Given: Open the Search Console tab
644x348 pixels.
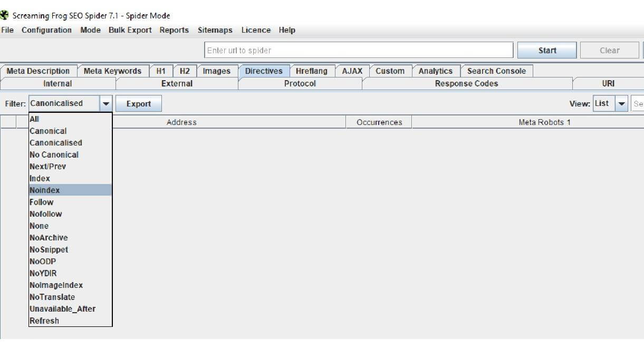Looking at the screenshot, I should tap(496, 70).
